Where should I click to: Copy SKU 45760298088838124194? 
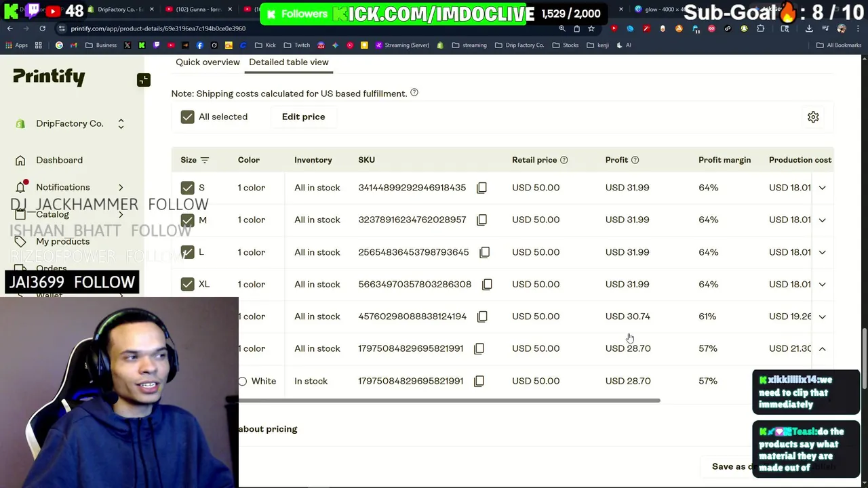click(482, 317)
